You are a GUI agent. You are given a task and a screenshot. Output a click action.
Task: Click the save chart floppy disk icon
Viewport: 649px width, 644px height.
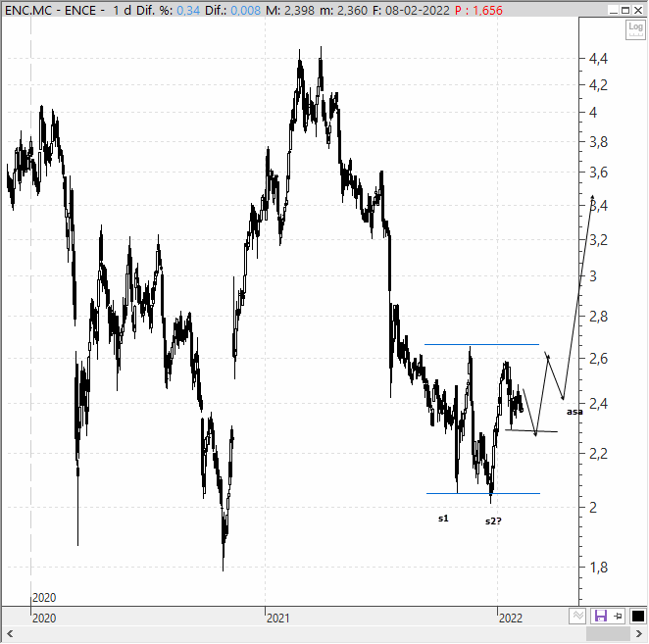coord(600,617)
